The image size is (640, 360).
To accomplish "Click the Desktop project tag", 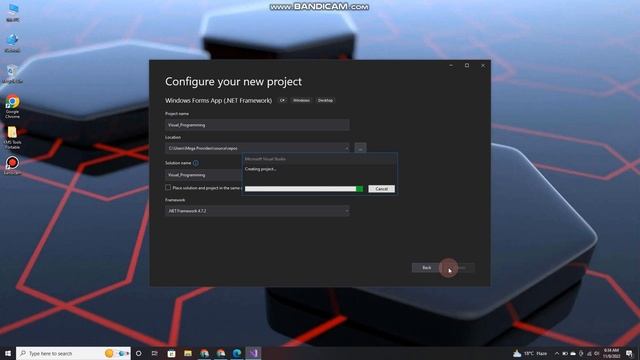I will [x=325, y=100].
